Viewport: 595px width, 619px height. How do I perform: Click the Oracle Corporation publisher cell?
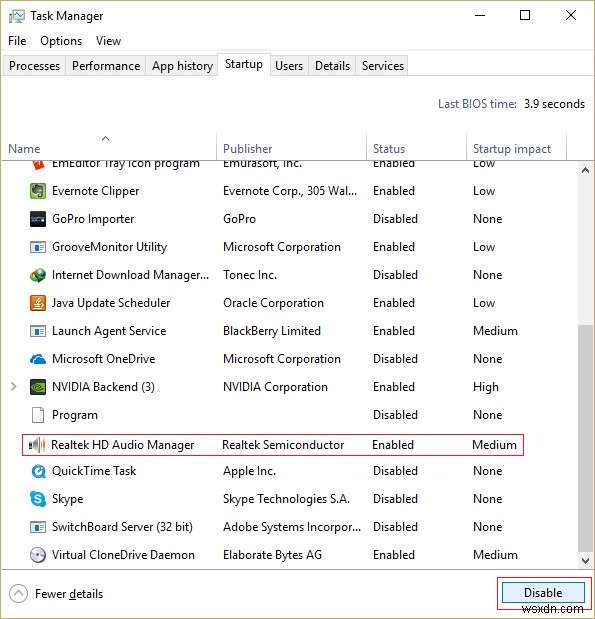[x=273, y=303]
